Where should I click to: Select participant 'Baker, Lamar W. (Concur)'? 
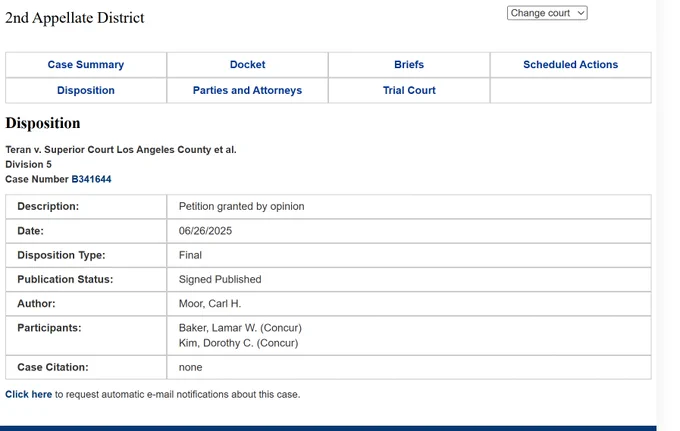(240, 328)
